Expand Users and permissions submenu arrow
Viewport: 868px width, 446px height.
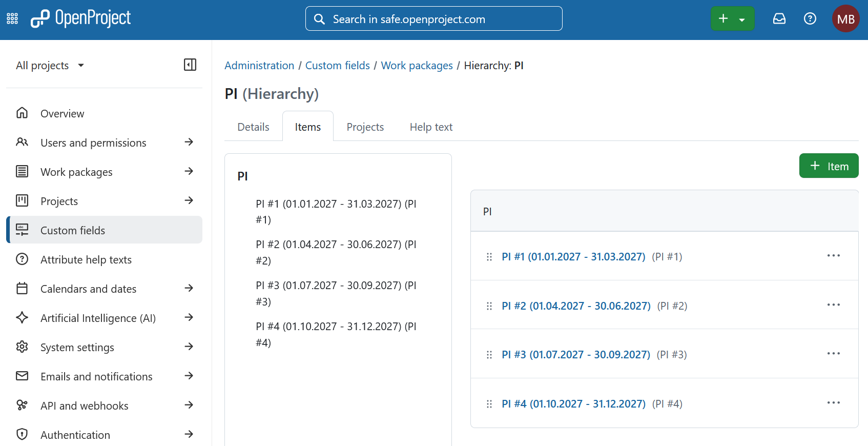pos(189,142)
